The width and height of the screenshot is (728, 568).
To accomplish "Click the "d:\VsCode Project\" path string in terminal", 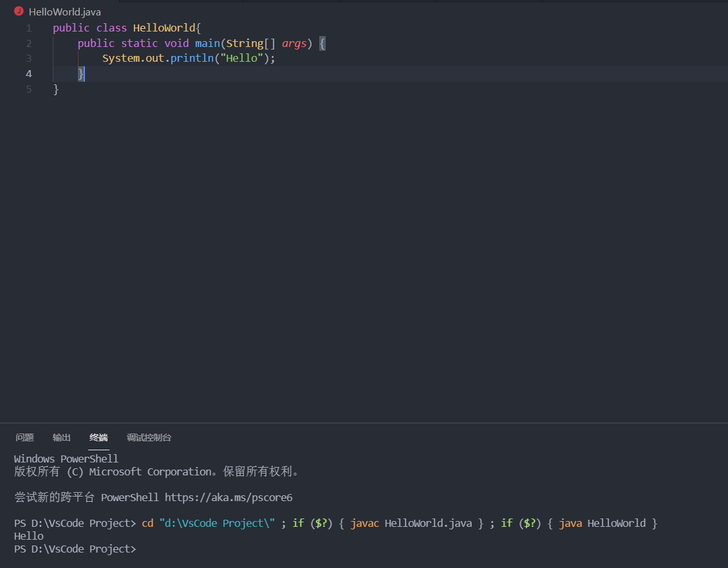I will (x=218, y=523).
